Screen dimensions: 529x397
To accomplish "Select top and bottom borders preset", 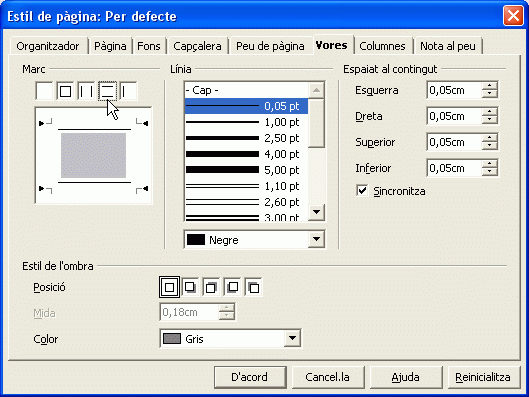I will coord(108,91).
